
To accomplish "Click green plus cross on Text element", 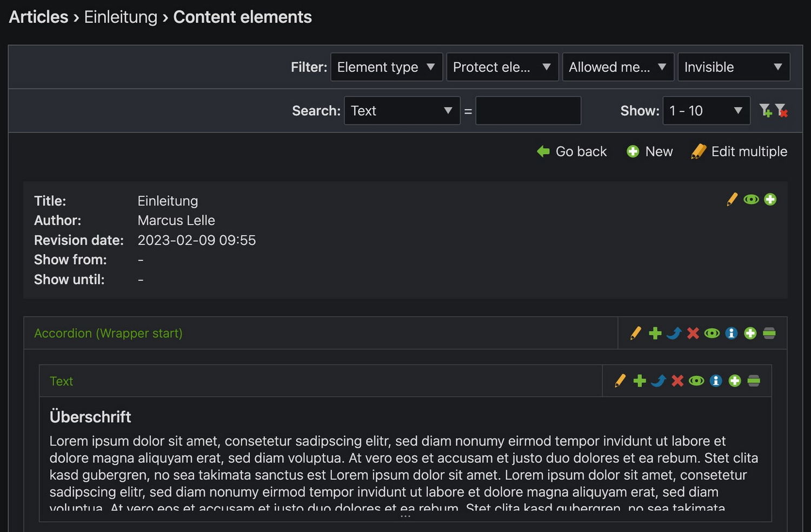I will tap(640, 381).
